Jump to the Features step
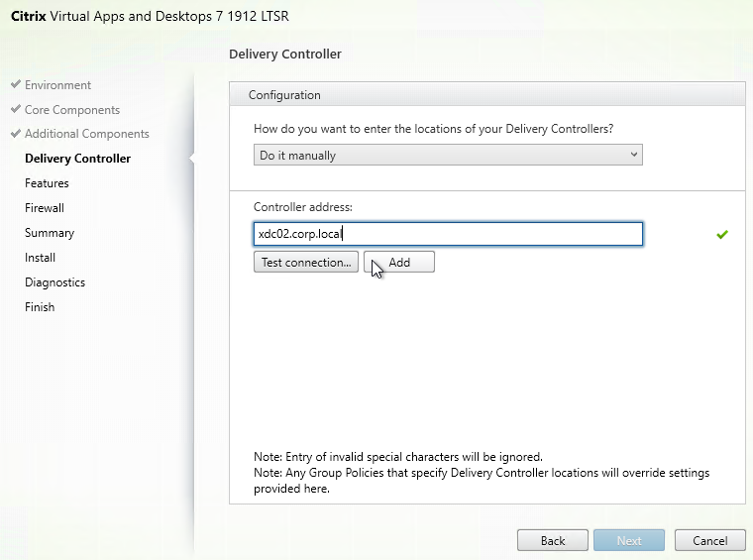This screenshot has height=560, width=753. pyautogui.click(x=47, y=183)
